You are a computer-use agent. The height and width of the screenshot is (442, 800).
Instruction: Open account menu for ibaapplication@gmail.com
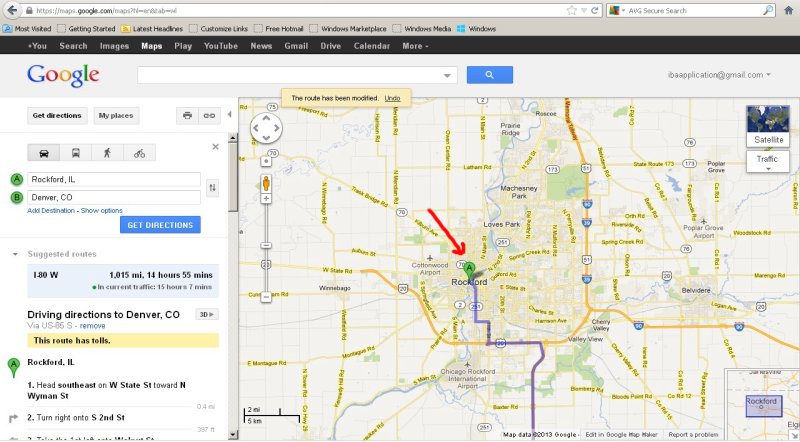point(719,75)
